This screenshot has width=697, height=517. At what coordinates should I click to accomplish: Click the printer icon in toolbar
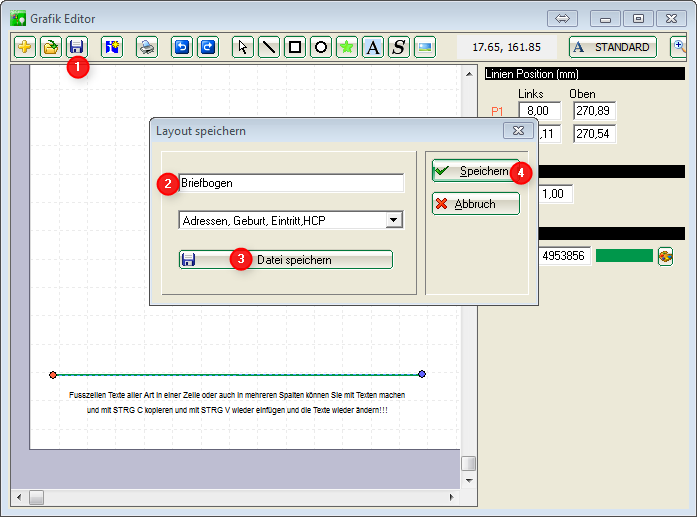tap(146, 47)
